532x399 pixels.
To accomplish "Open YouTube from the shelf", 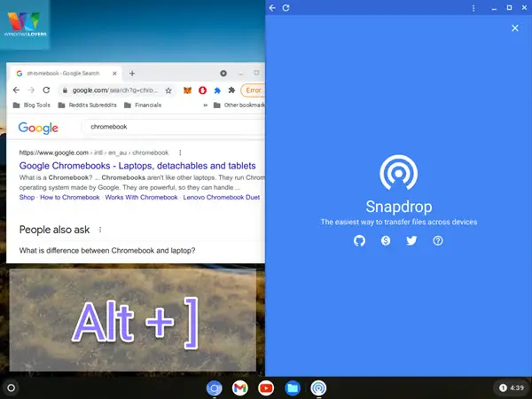I will (266, 388).
